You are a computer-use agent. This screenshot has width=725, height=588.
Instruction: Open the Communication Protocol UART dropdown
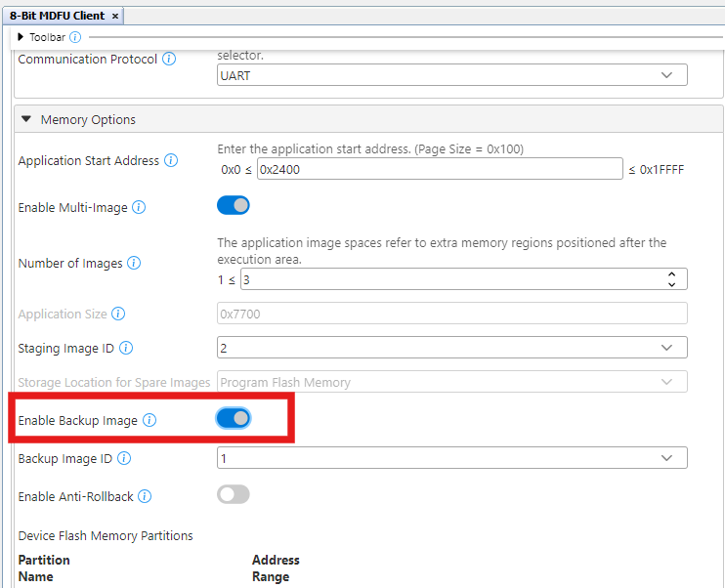pos(451,75)
